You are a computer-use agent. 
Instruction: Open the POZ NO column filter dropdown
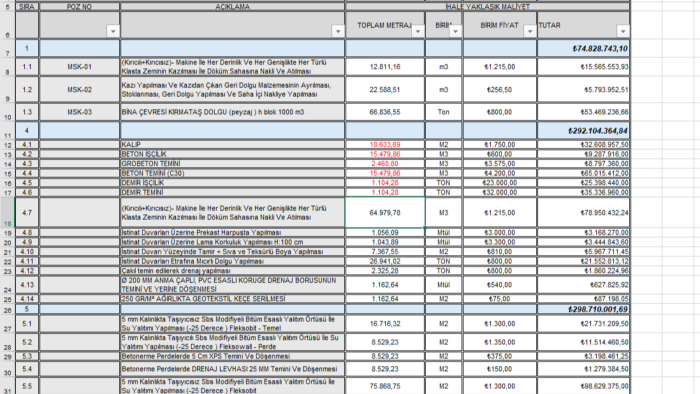113,31
